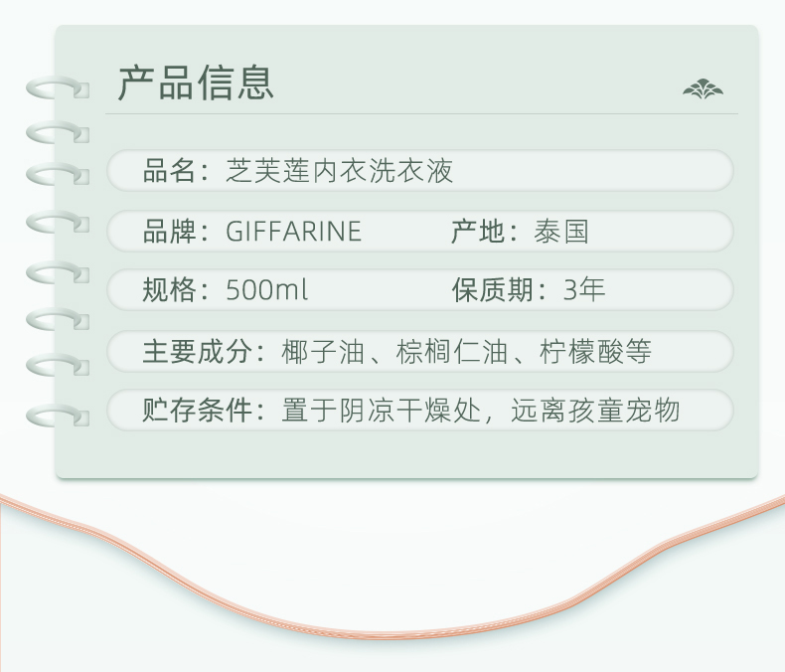Viewport: 785px width, 672px height.
Task: Click the lotus leaf icon in header
Action: click(x=703, y=89)
